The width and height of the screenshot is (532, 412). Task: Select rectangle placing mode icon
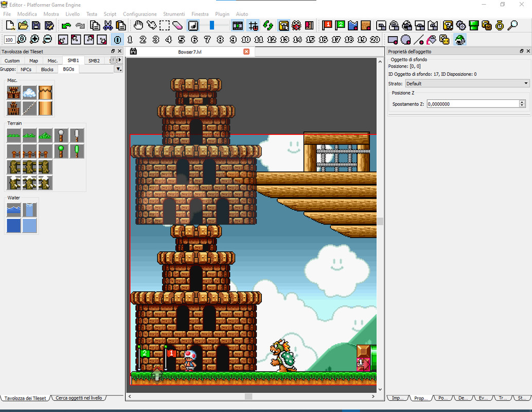[393, 40]
